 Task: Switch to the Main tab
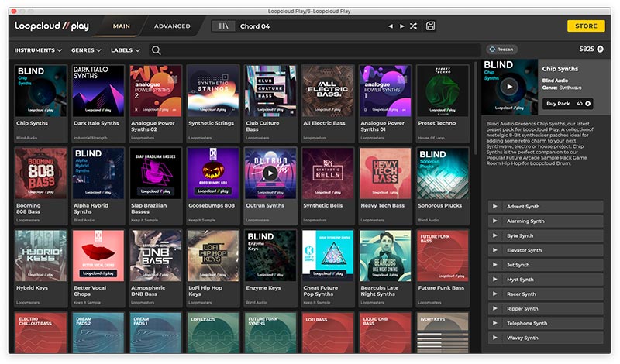point(122,26)
